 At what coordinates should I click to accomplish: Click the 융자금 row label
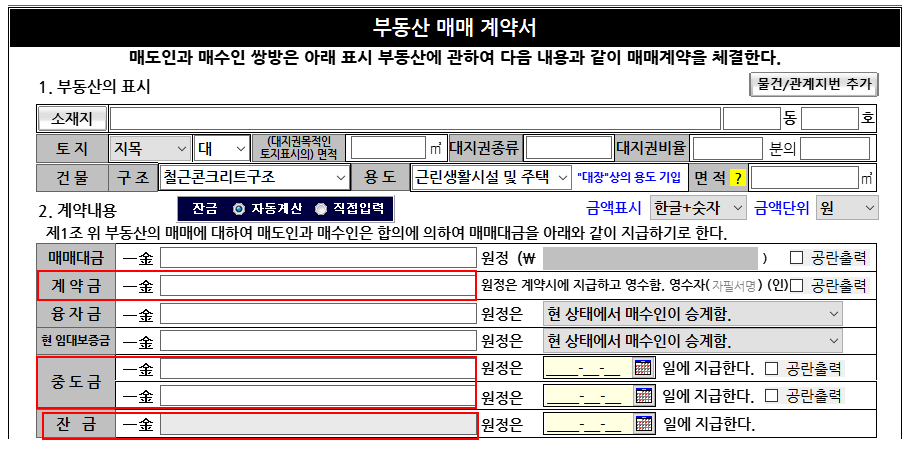click(x=76, y=313)
